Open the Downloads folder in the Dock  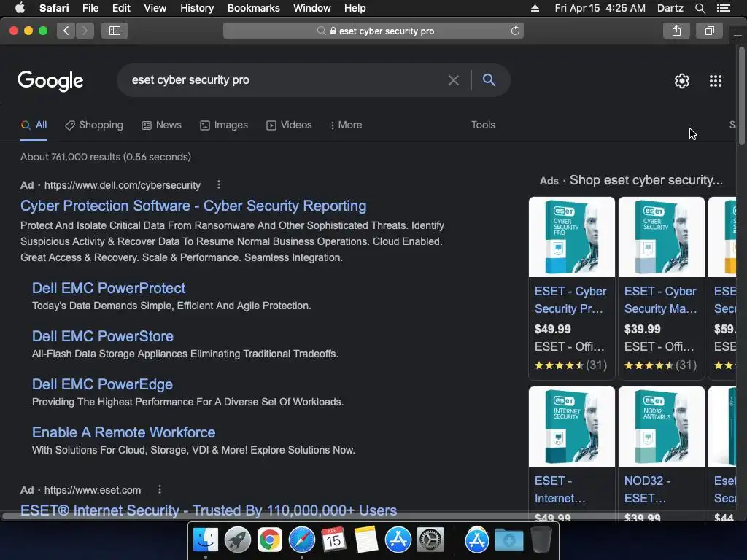pos(508,540)
